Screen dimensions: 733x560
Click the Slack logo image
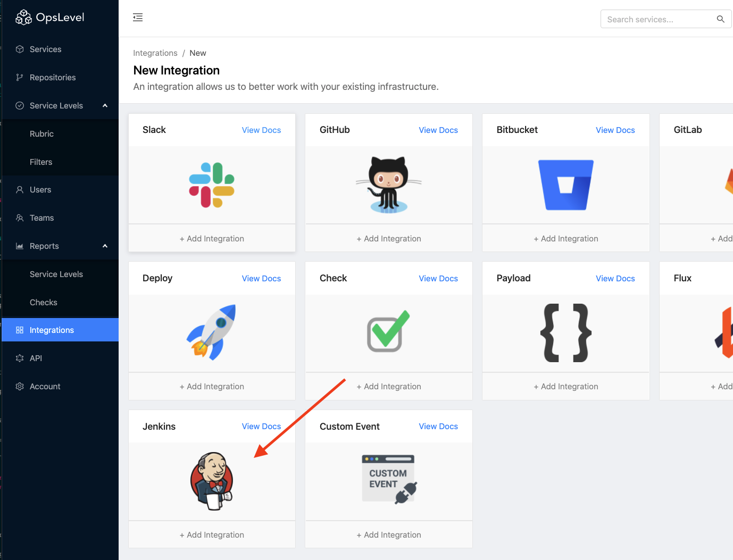click(212, 185)
